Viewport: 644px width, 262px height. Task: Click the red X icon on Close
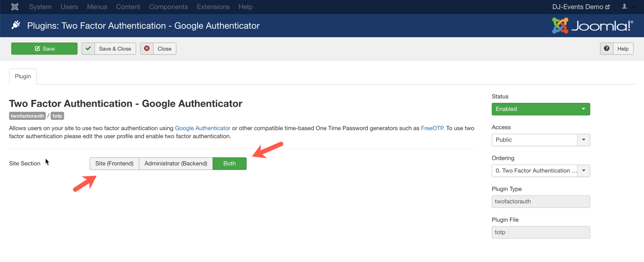(147, 48)
